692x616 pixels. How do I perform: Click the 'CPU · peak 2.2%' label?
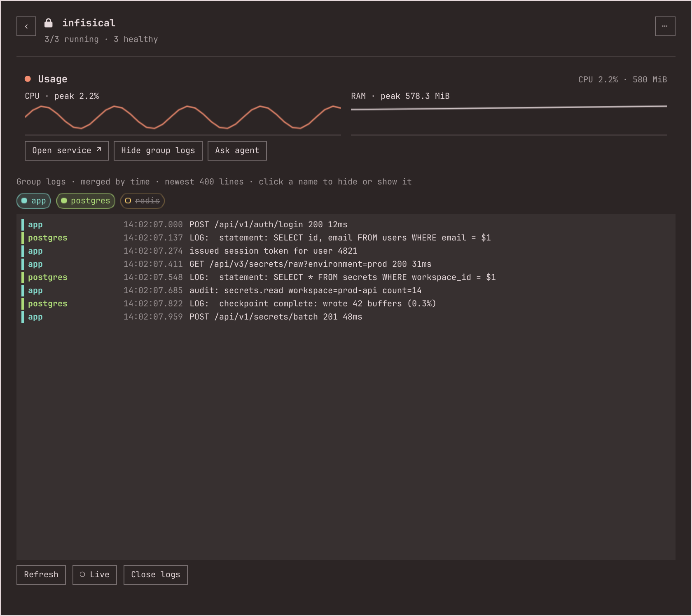coord(62,96)
